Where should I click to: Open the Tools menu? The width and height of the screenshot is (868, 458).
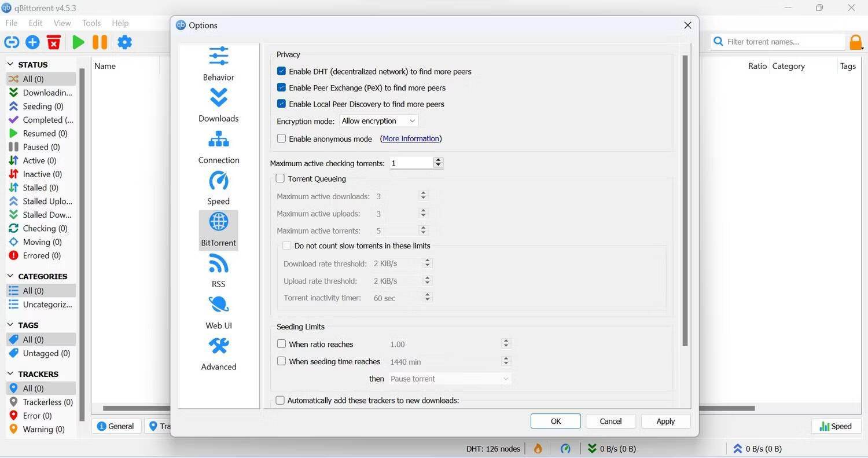(91, 23)
